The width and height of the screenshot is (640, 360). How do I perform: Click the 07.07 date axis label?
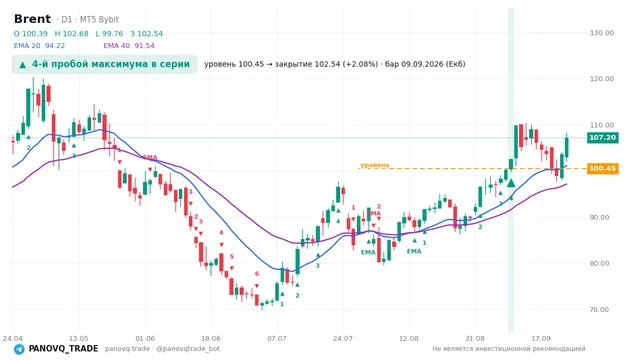[x=277, y=338]
